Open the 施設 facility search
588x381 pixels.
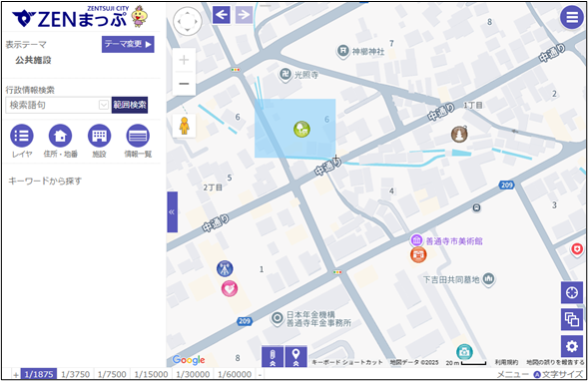pyautogui.click(x=100, y=136)
